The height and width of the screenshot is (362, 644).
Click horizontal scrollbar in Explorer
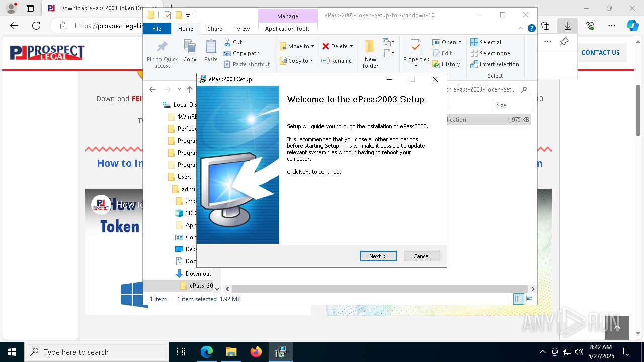(x=380, y=289)
